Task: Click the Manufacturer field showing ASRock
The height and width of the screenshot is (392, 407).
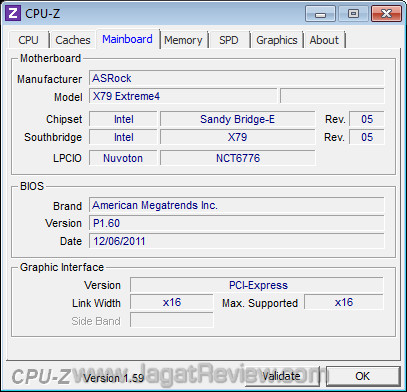Action: coord(237,78)
